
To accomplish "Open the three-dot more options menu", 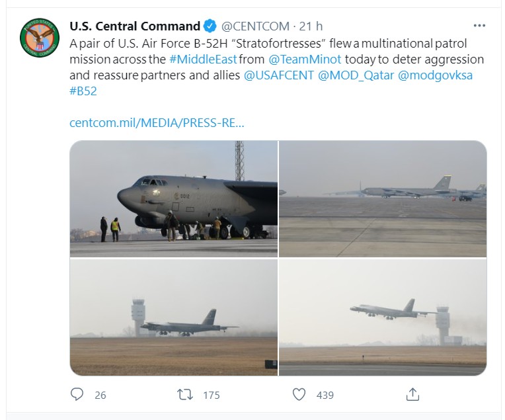I will [480, 26].
